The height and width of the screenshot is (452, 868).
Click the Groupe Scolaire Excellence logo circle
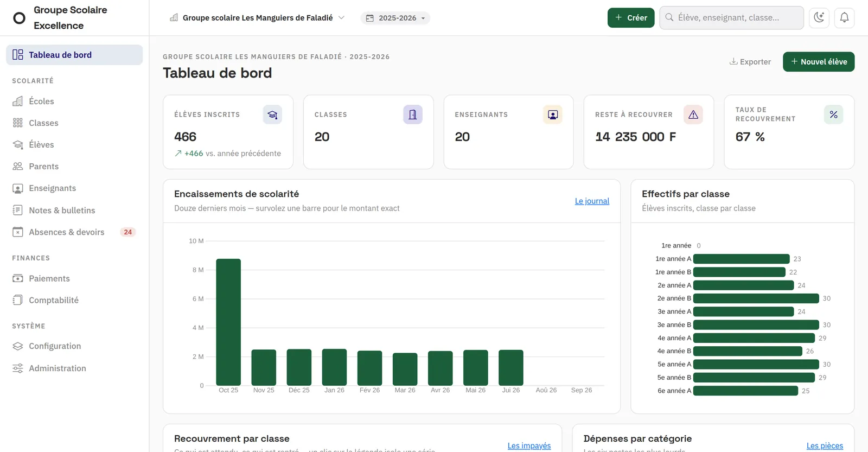coord(20,18)
